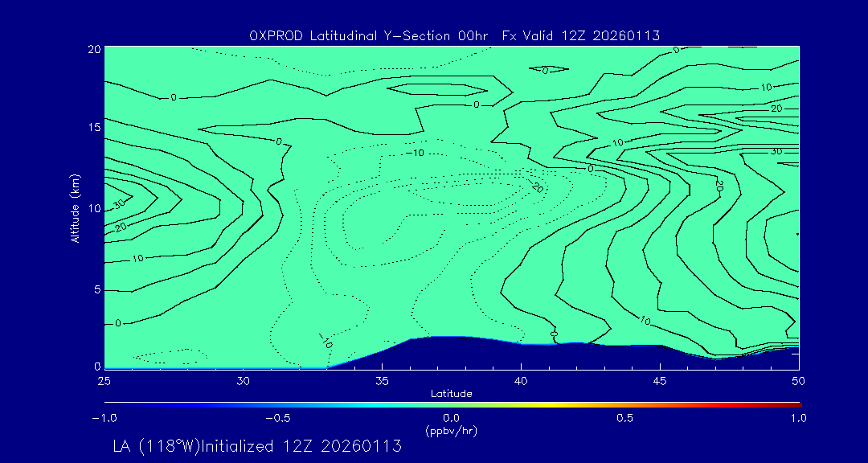Click the (ppbv/hr) units label
Image resolution: width=868 pixels, height=463 pixels.
[x=452, y=430]
